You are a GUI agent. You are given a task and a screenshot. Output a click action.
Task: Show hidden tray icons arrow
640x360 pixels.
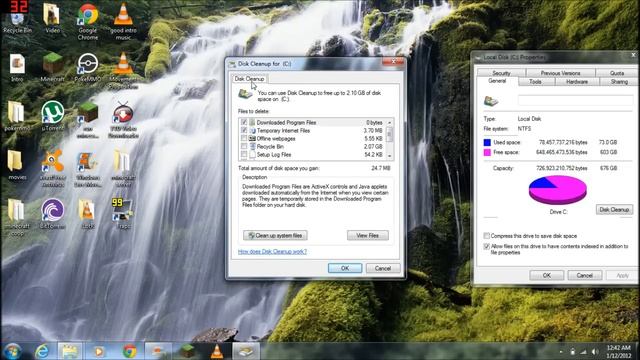pos(561,351)
